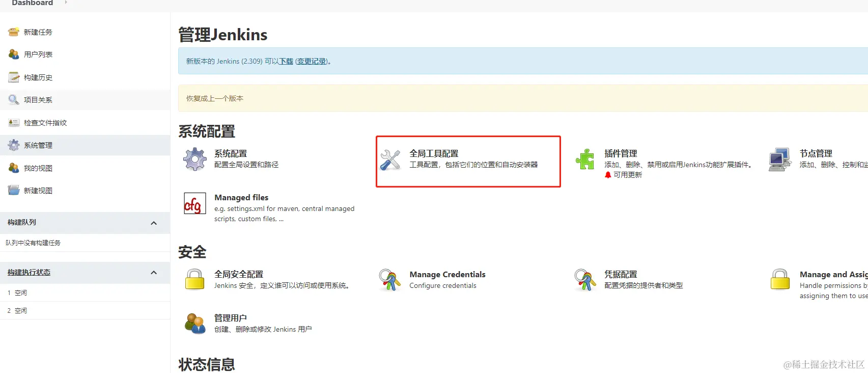Click the 插件管理 green puzzle icon
This screenshot has height=373, width=868.
pyautogui.click(x=585, y=159)
